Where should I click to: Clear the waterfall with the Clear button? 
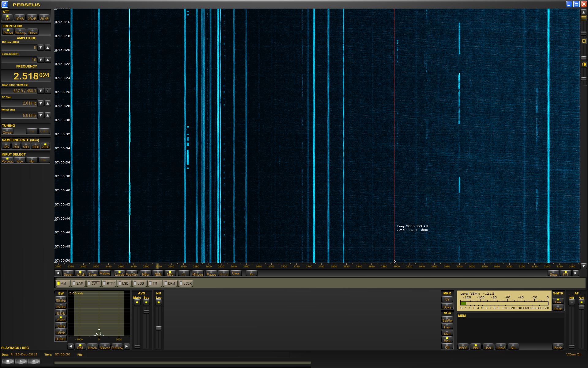click(236, 273)
